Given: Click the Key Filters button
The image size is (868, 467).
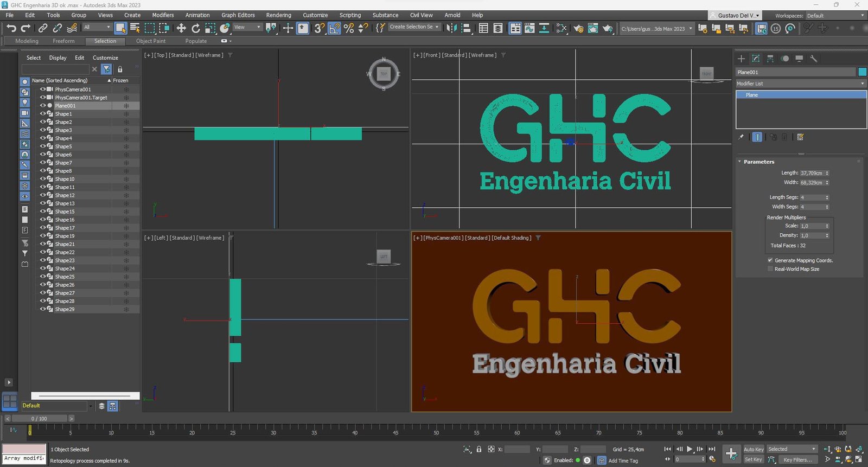Looking at the screenshot, I should point(797,459).
